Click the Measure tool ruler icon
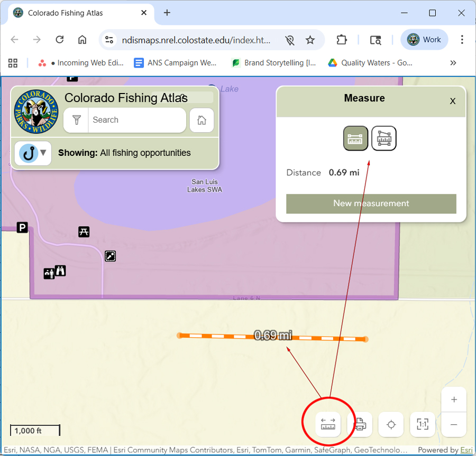The width and height of the screenshot is (476, 456). [328, 424]
